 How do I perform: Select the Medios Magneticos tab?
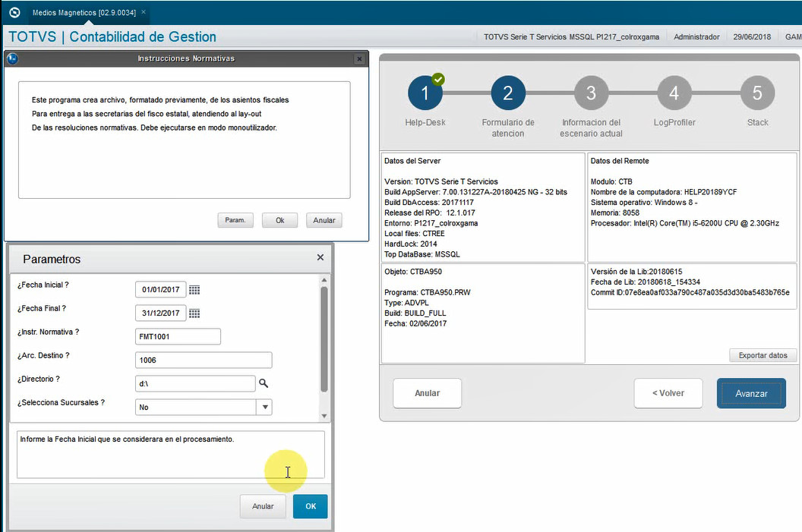[84, 12]
